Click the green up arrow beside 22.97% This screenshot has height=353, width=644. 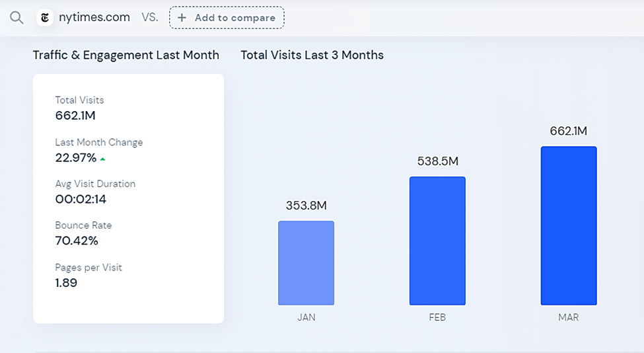pos(102,159)
